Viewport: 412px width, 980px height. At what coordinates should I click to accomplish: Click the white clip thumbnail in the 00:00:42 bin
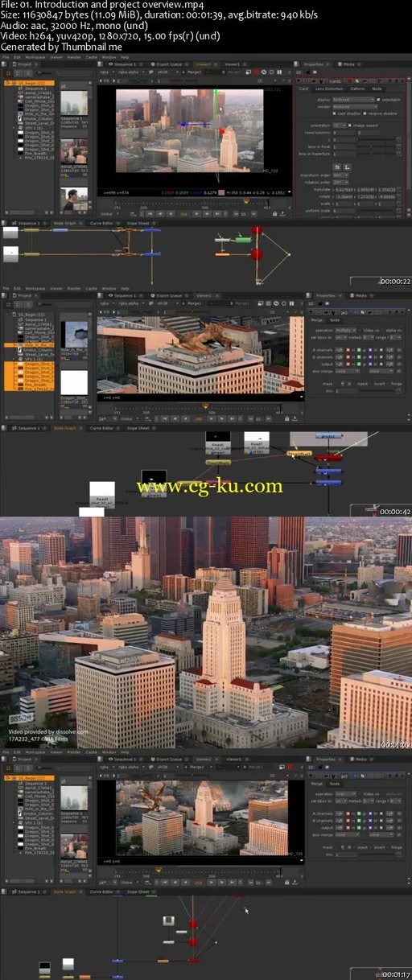[x=74, y=382]
